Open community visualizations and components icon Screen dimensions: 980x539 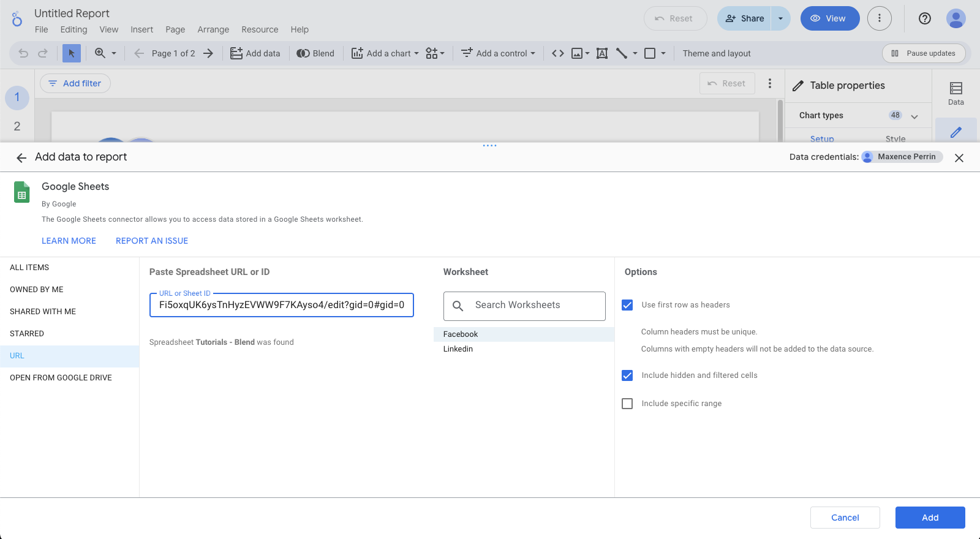(x=432, y=53)
